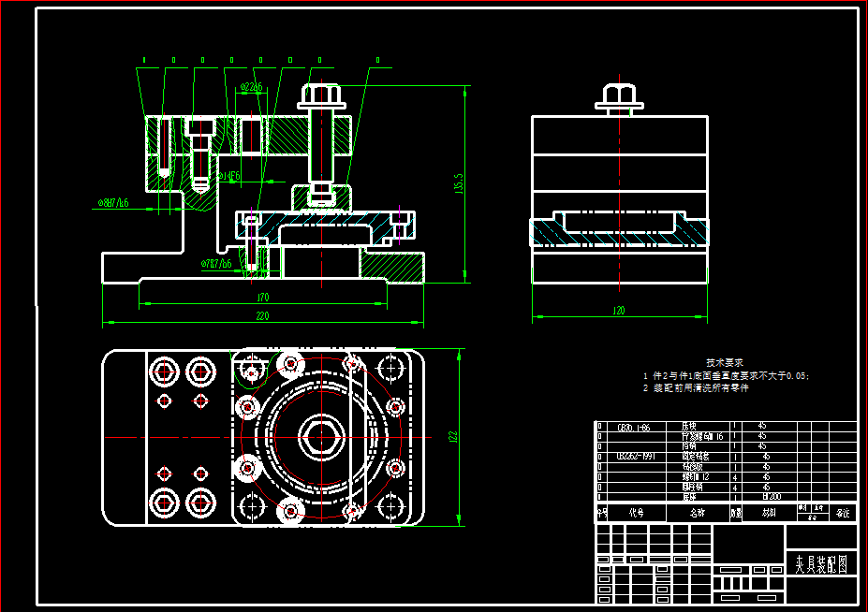
Task: Click the 技术要求 heading
Action: tap(725, 362)
